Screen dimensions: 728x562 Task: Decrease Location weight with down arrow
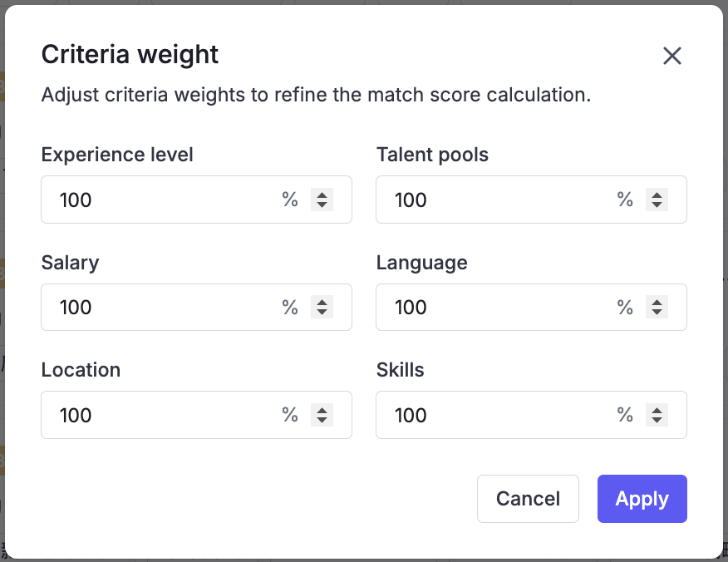click(x=322, y=420)
